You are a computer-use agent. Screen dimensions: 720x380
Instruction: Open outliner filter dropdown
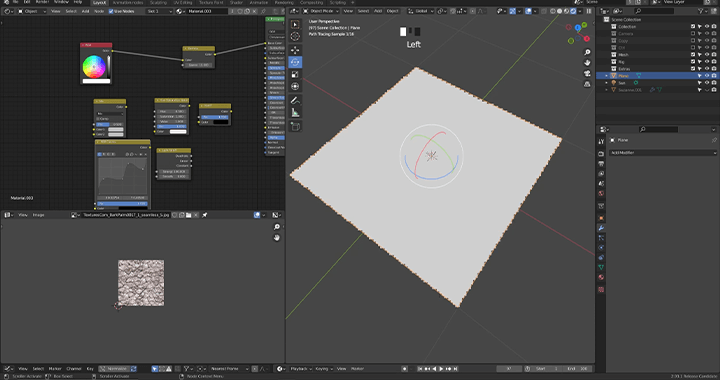tap(702, 11)
